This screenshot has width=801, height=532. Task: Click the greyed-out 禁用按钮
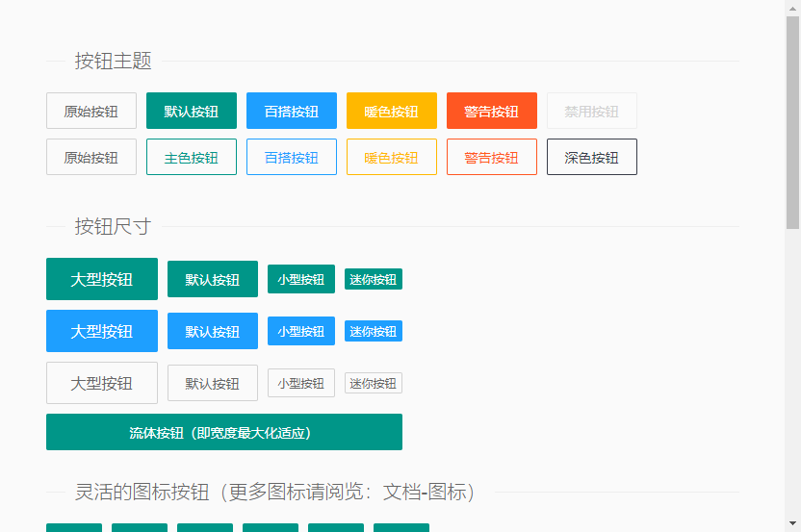[x=592, y=111]
